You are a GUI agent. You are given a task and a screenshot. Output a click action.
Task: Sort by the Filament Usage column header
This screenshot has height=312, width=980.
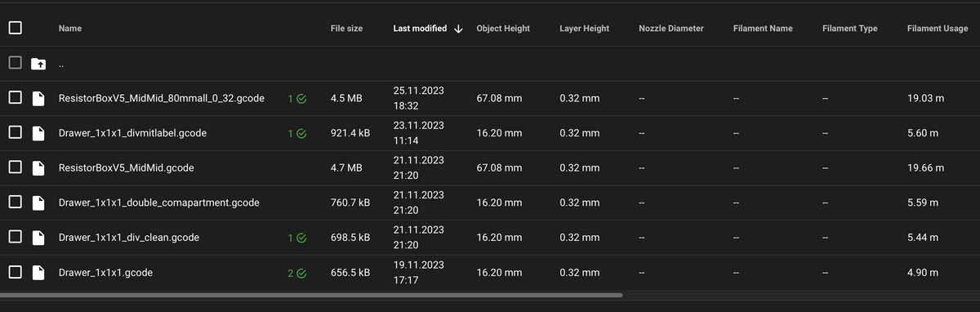(x=938, y=29)
